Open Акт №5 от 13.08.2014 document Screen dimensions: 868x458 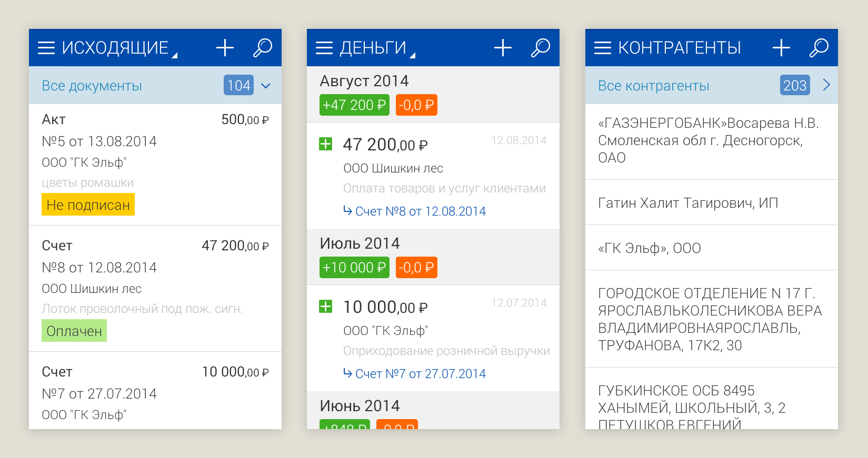[155, 165]
